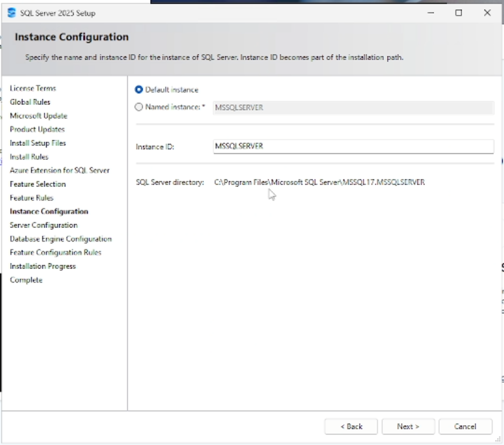
Task: Click the SQL Server directory path text
Action: (319, 182)
